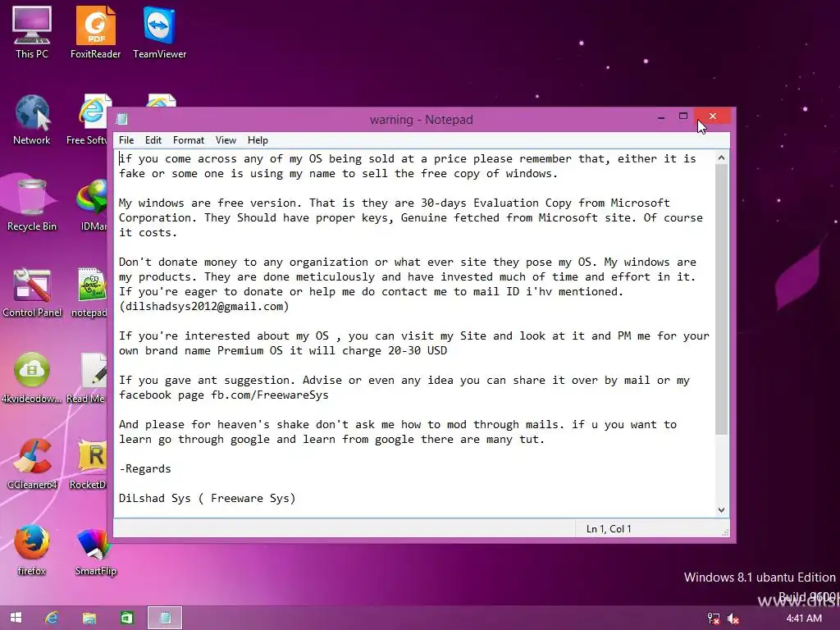
Task: Select the RocketDock desktop icon
Action: pos(89,464)
